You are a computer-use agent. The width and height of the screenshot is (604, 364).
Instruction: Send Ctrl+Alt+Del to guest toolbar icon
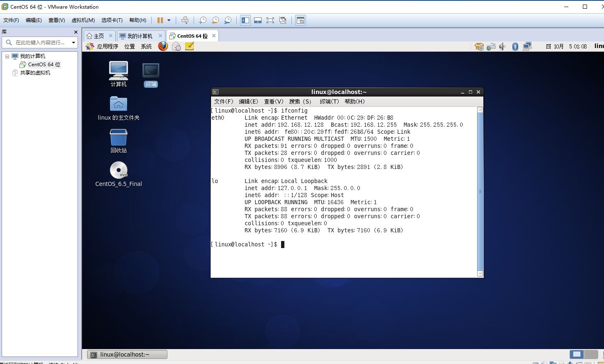coord(185,20)
